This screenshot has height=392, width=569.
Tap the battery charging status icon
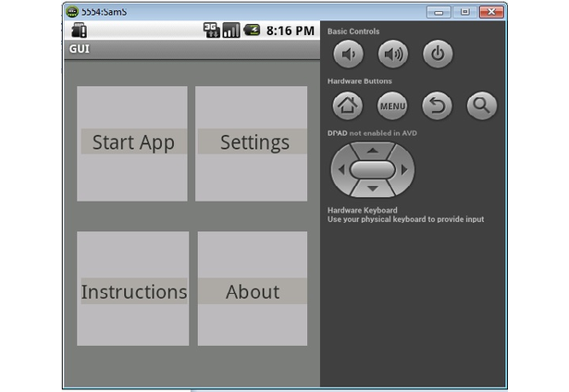[x=252, y=31]
